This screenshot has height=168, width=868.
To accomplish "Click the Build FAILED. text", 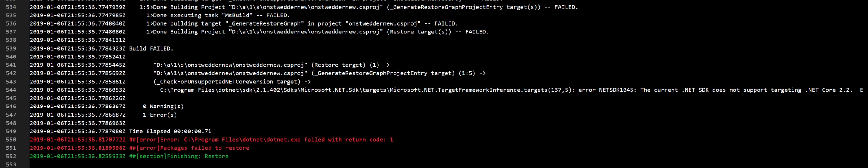I will tap(151, 48).
